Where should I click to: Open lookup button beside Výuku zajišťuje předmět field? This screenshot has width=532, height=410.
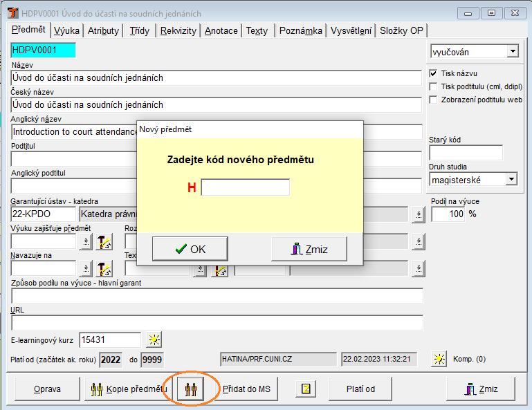(86, 241)
